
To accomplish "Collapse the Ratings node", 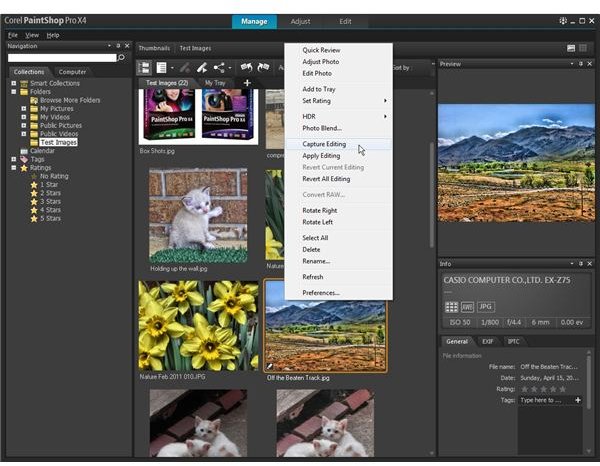I will click(14, 168).
